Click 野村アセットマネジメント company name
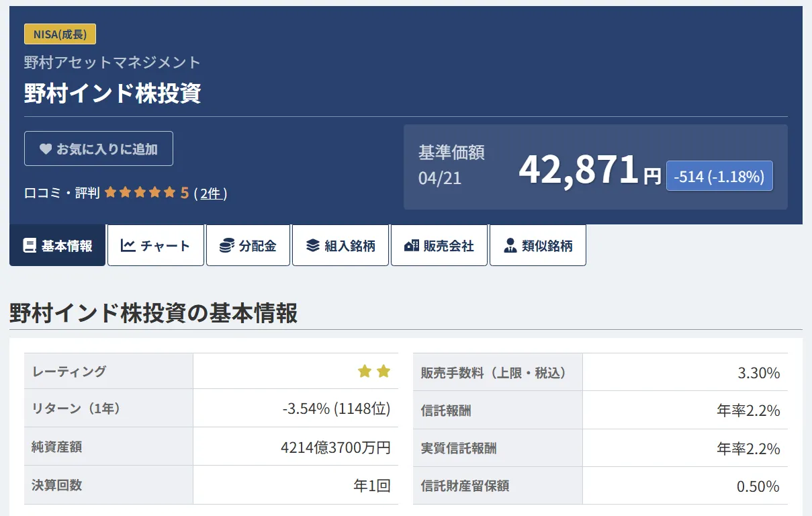 pyautogui.click(x=112, y=62)
